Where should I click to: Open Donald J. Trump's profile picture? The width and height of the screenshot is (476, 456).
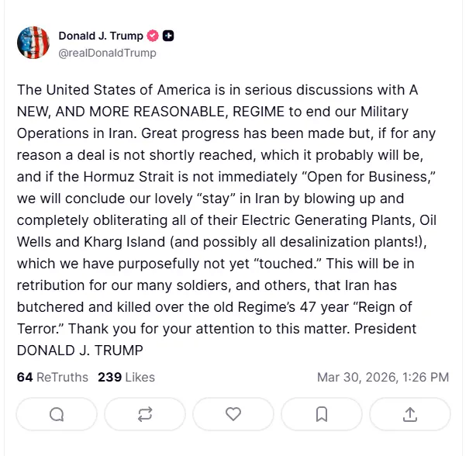(x=33, y=43)
